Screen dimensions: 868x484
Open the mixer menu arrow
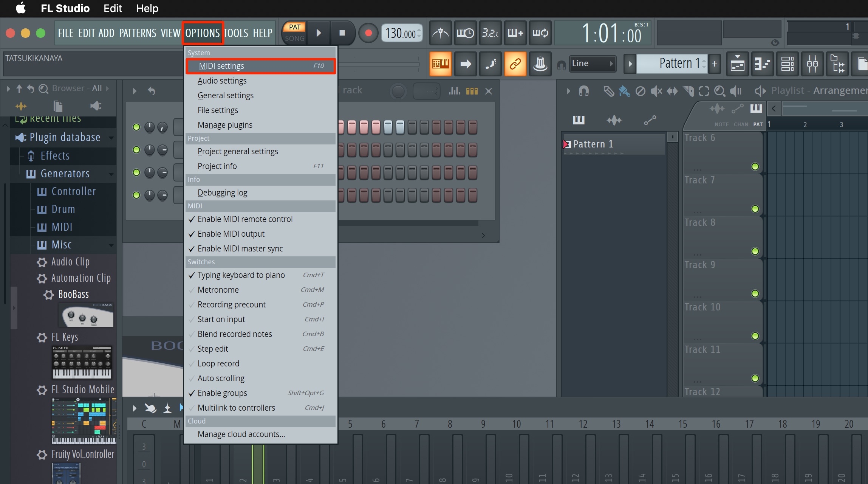135,408
